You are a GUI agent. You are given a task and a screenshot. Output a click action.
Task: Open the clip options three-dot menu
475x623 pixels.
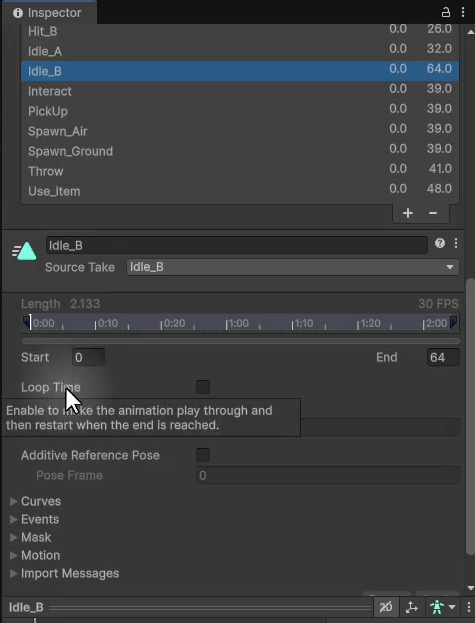tap(456, 243)
